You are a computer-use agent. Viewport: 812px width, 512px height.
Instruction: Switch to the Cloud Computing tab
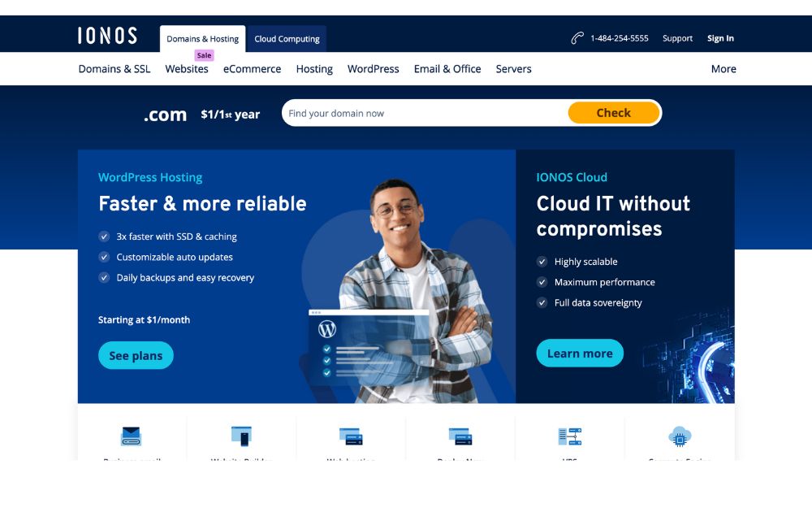click(x=287, y=39)
